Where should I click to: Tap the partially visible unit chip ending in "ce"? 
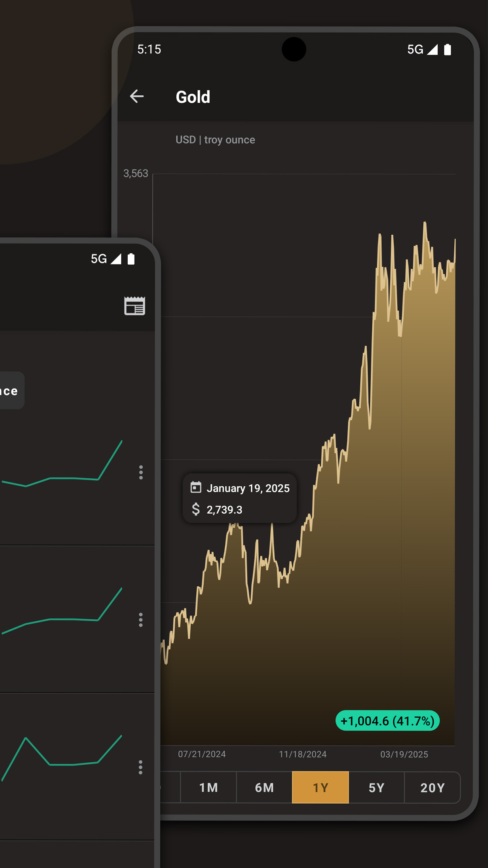coord(10,391)
